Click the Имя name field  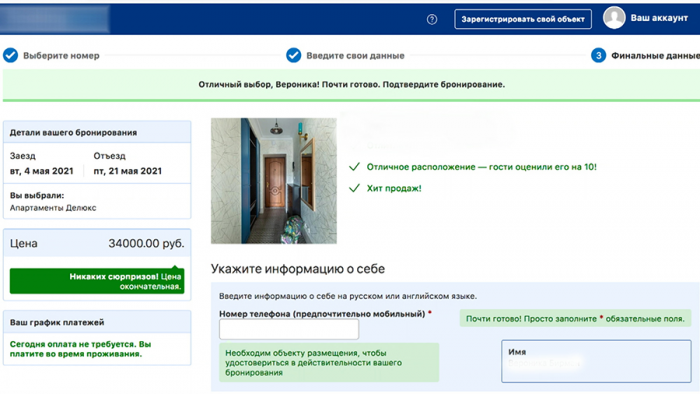[596, 361]
